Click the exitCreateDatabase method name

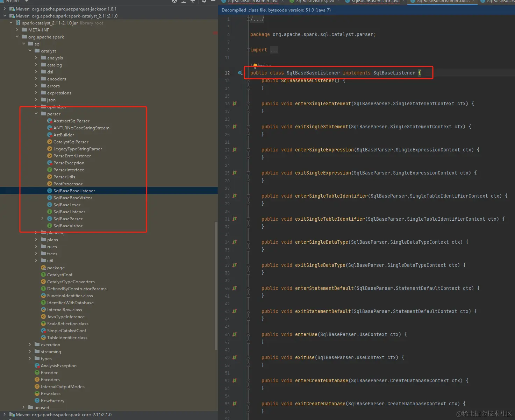[x=320, y=404]
